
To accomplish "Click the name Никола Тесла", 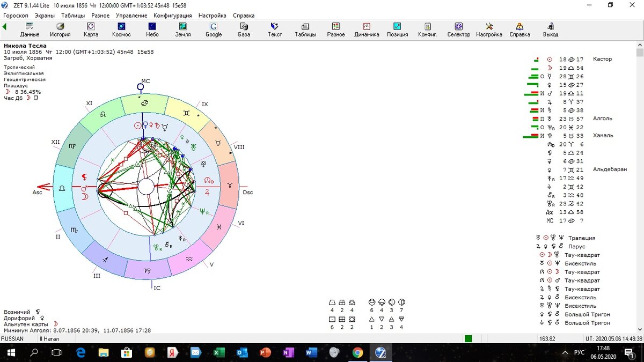I will click(25, 46).
